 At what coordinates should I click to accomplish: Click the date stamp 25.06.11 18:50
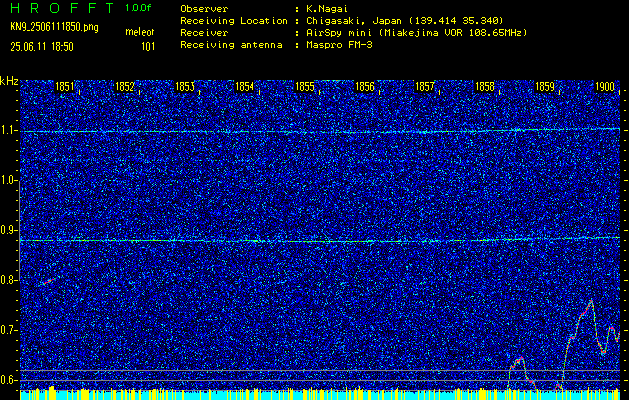coord(42,47)
